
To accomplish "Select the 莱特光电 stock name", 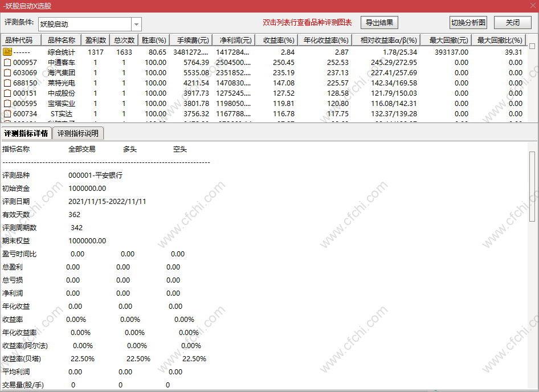I will (x=61, y=83).
